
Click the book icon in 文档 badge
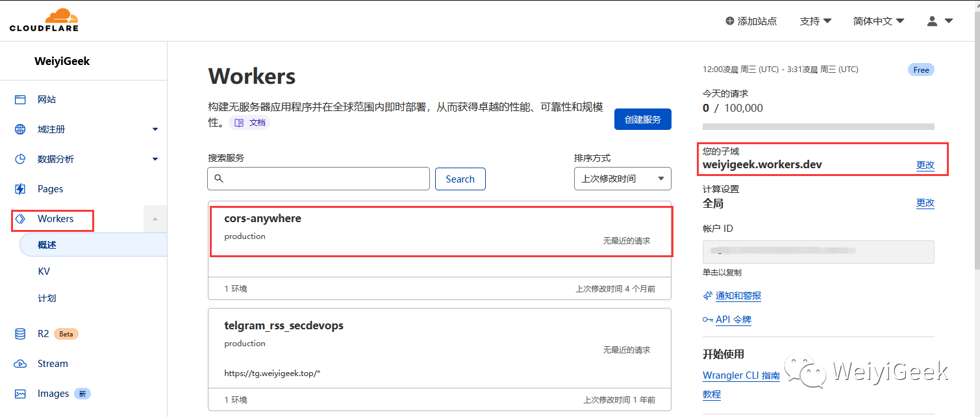[x=239, y=122]
